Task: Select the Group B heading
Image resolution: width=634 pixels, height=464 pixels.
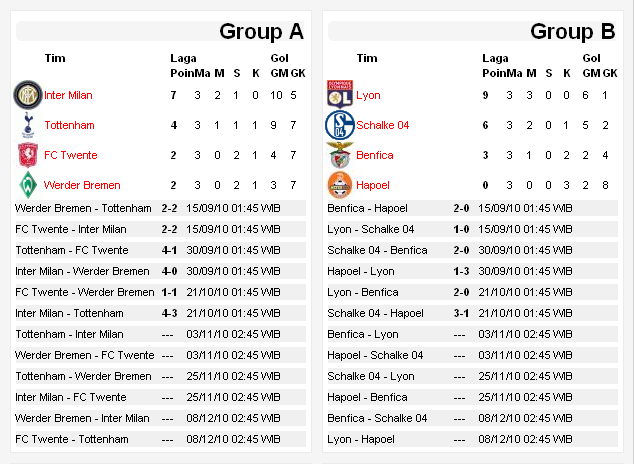Action: pos(573,31)
